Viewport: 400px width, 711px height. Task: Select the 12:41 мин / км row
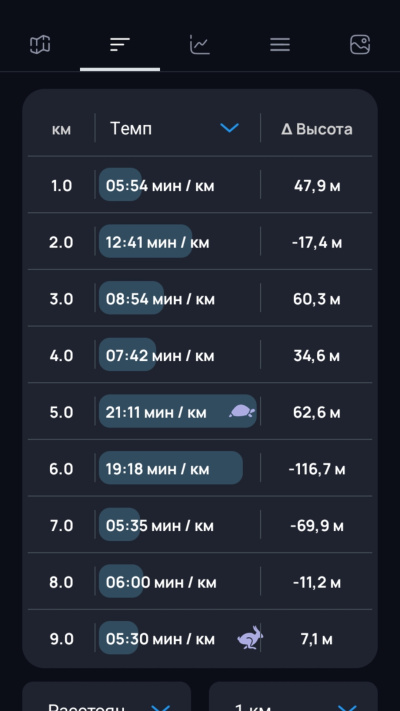click(200, 241)
